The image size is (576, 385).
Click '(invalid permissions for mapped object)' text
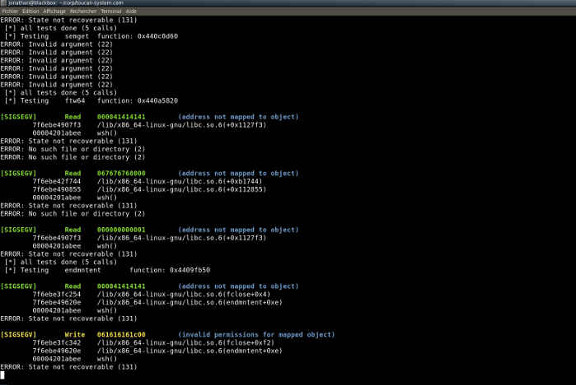click(256, 335)
